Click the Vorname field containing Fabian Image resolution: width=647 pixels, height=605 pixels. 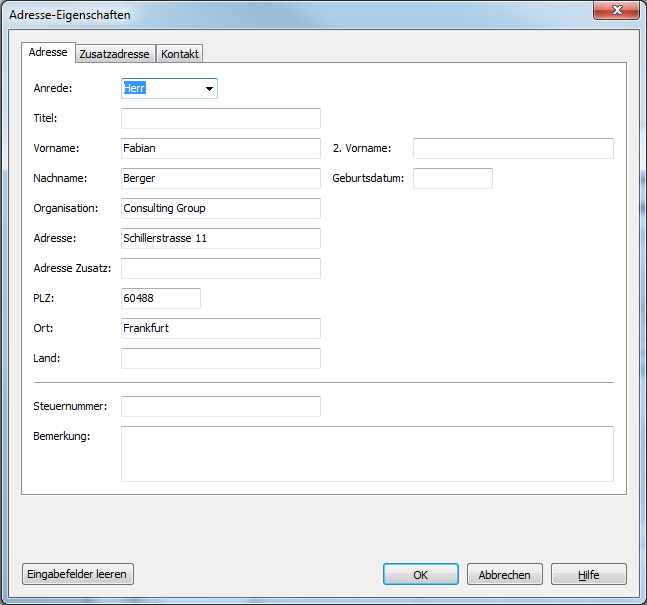(220, 149)
